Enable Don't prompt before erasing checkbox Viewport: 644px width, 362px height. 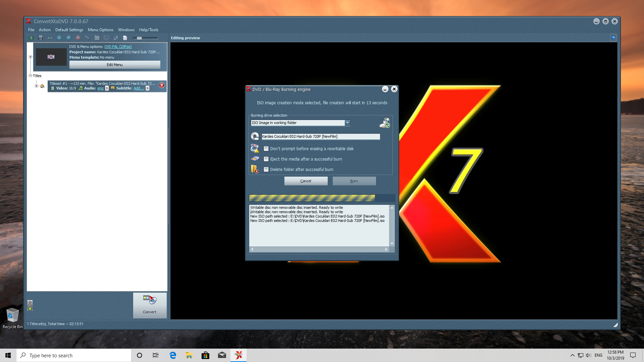click(266, 149)
